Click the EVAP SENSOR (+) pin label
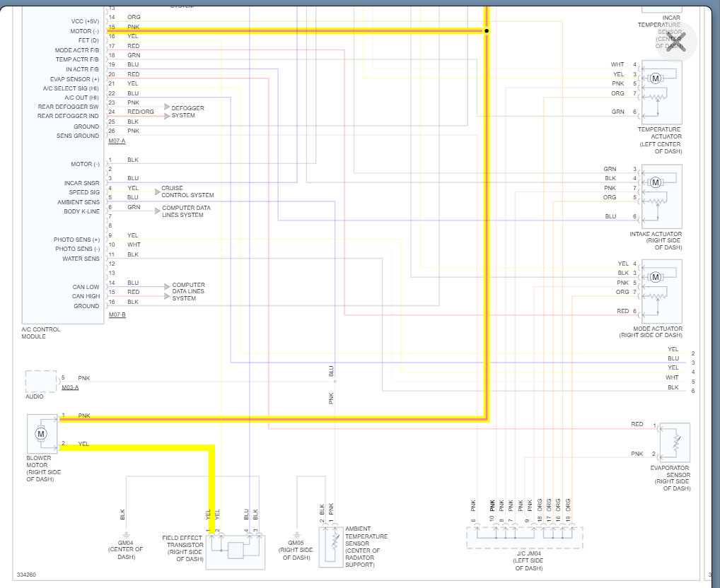The height and width of the screenshot is (588, 720). [x=74, y=79]
